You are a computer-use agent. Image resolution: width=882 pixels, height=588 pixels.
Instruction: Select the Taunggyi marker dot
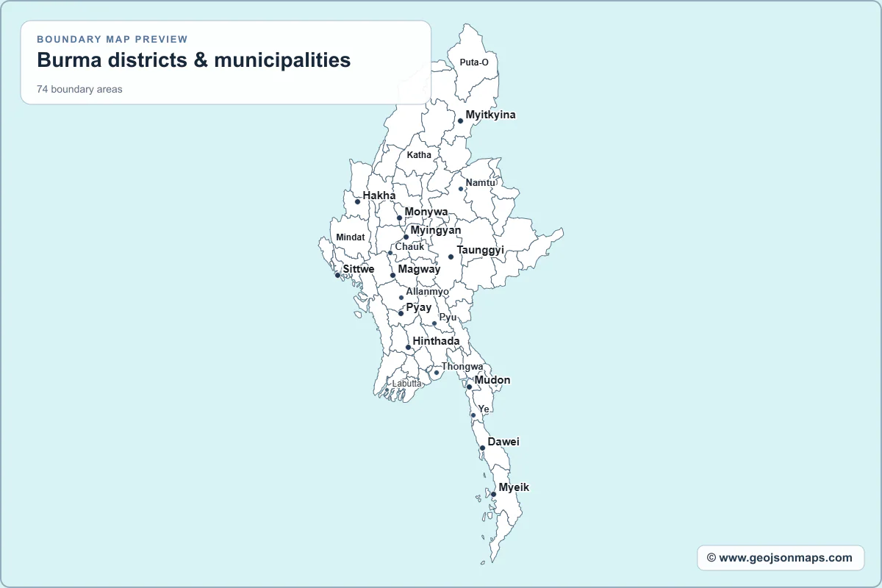[451, 257]
